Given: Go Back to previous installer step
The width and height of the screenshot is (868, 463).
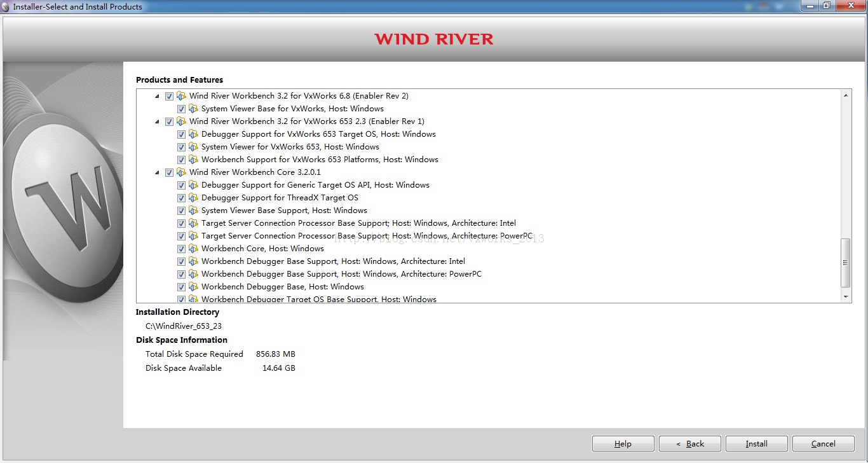Looking at the screenshot, I should [689, 444].
